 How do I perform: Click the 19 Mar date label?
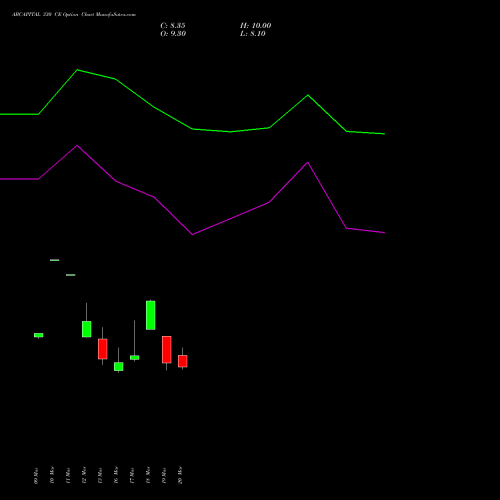[164, 476]
